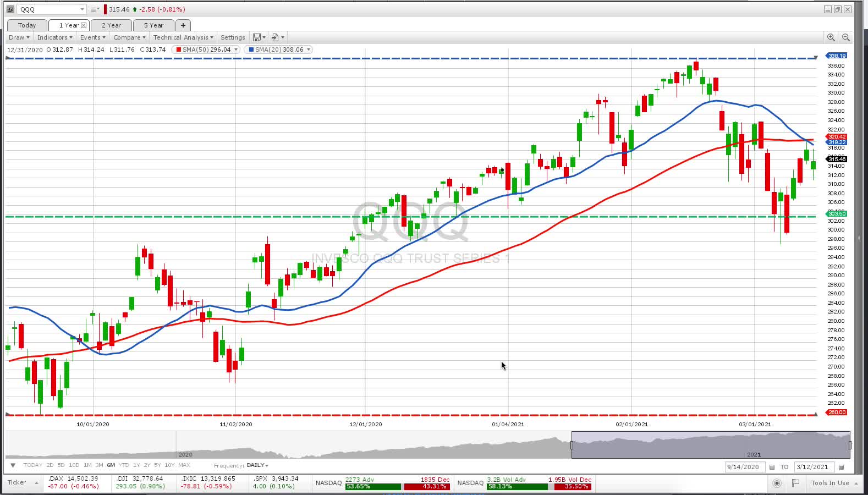Set range to 1M
Image resolution: width=868 pixels, height=495 pixels.
point(87,465)
